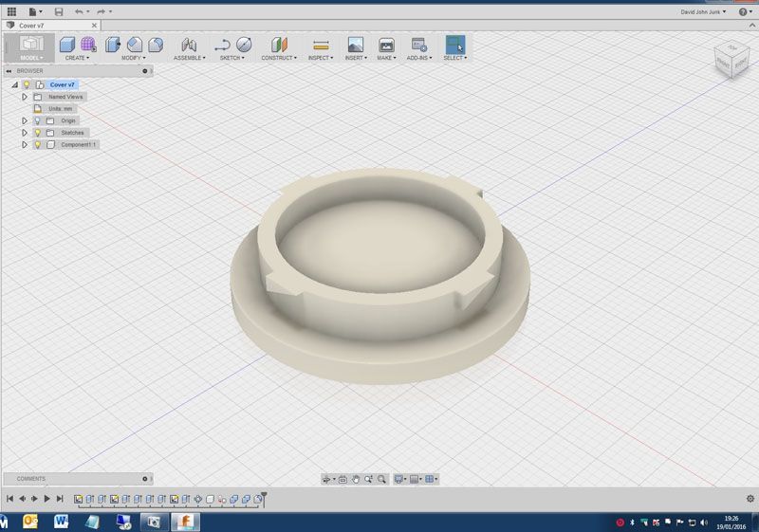
Task: Open the ADD-INS menu
Action: click(419, 58)
